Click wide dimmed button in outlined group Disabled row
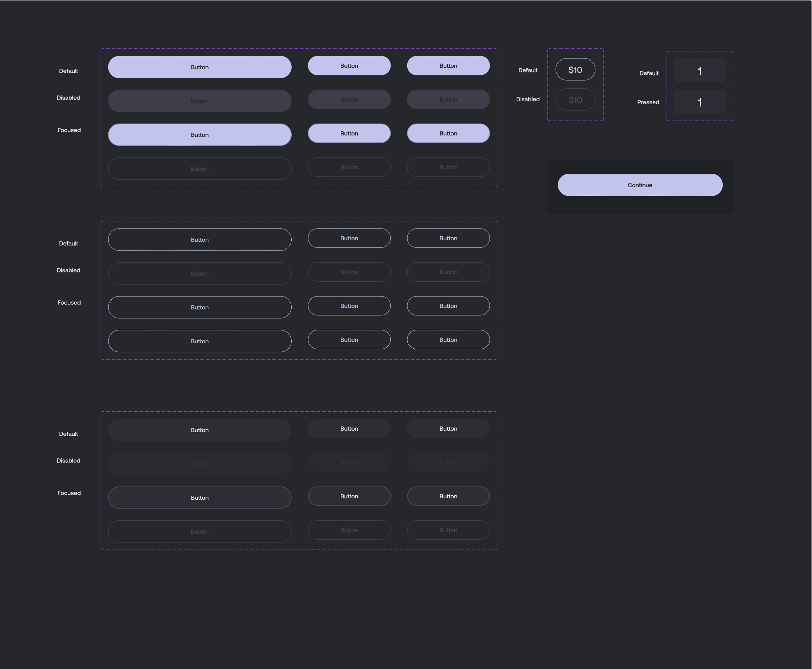812x669 pixels. click(x=199, y=273)
